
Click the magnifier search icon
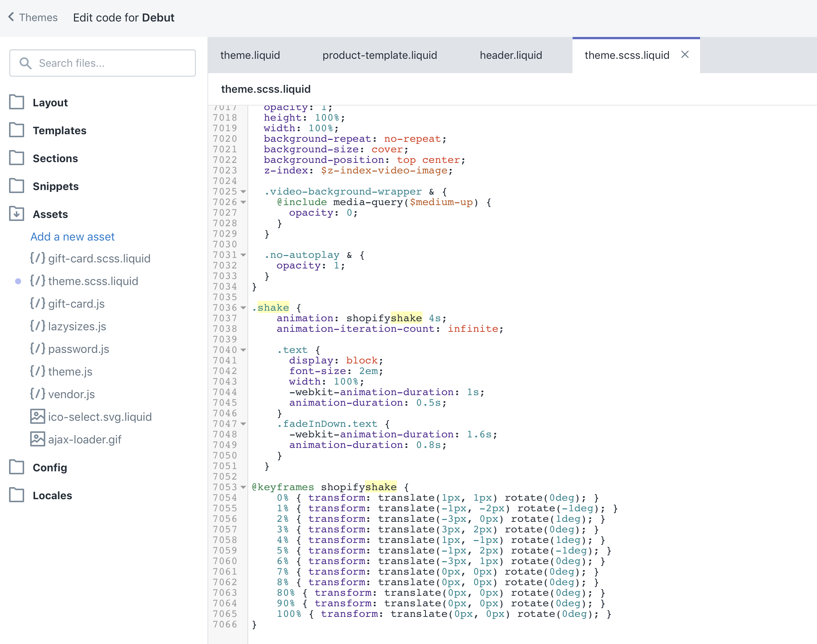pyautogui.click(x=25, y=63)
